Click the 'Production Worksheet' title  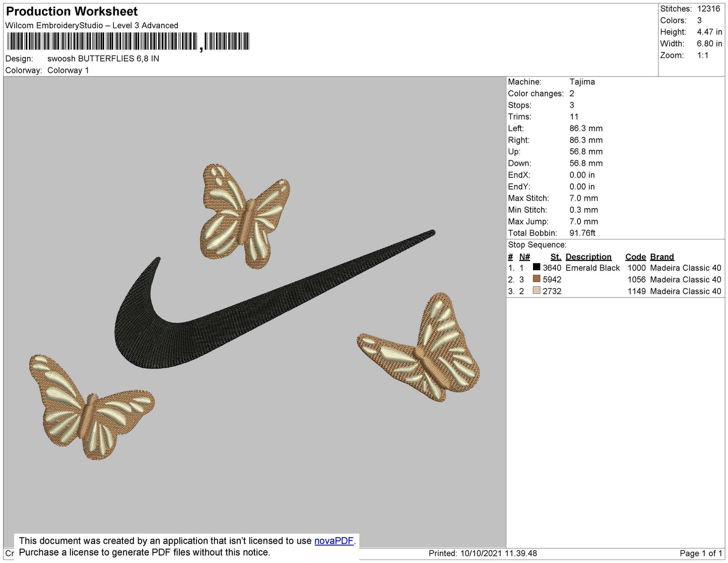(x=72, y=11)
